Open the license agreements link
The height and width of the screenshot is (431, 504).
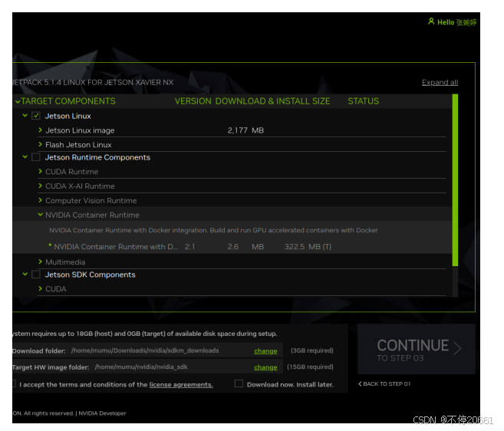click(x=181, y=385)
